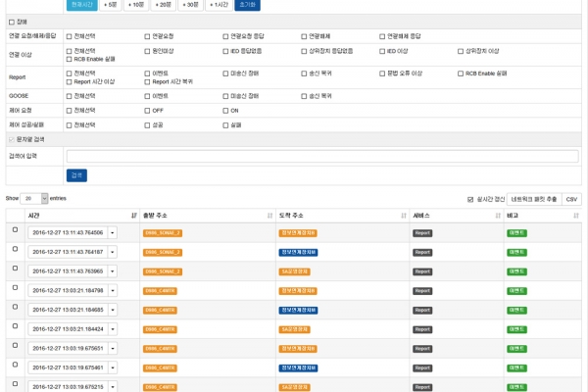Click the green 이벤트 badge in the 13:03:21.184798 row
Viewport: 588px width, 392px height.
(x=517, y=291)
